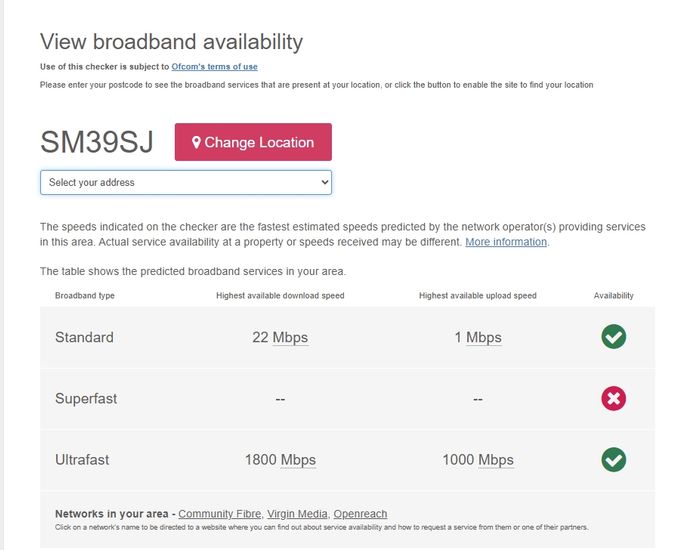Click Mbps abbreviation beside Standard 22 download
691x550 pixels.
(290, 338)
